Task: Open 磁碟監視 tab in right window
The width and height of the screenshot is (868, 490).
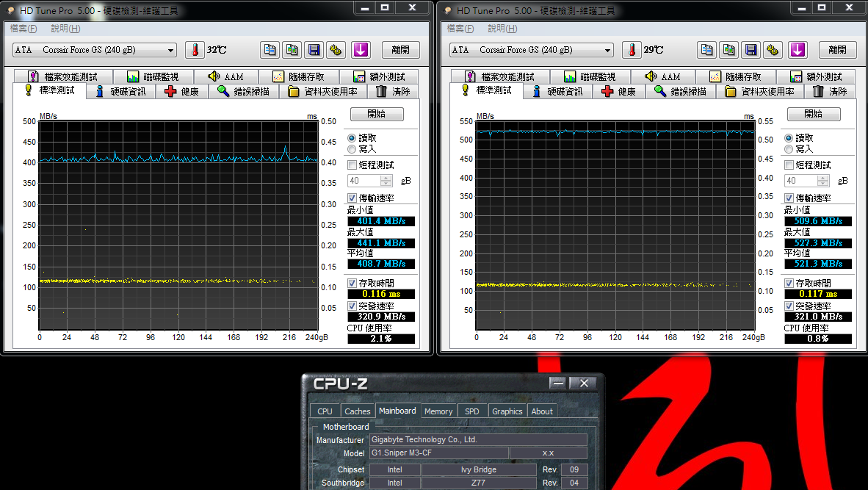Action: [590, 76]
